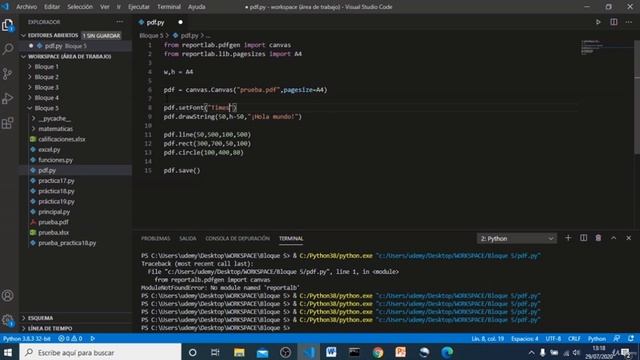The image size is (640, 360).
Task: Click the errors and warnings status indicator
Action: [x=70, y=338]
